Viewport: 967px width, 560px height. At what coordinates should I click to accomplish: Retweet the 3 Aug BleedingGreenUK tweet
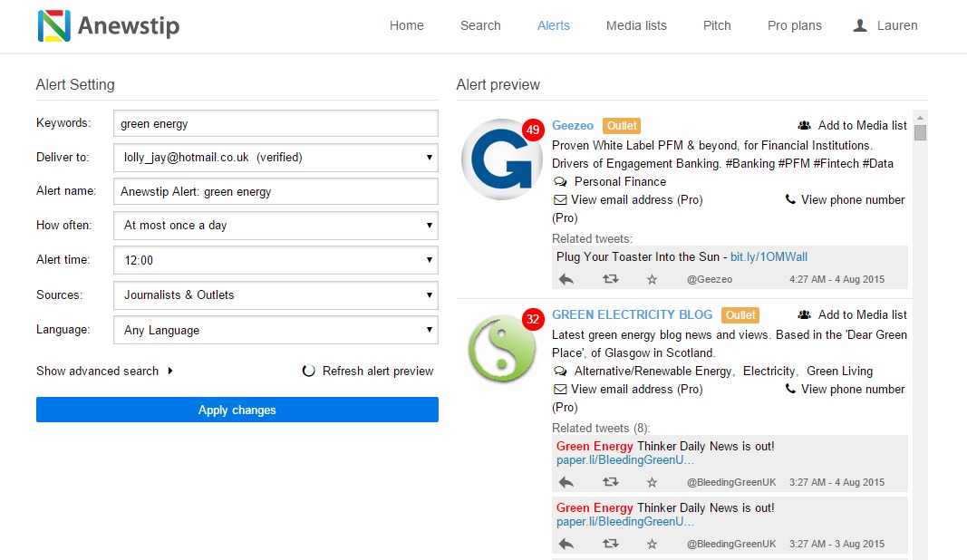(611, 544)
